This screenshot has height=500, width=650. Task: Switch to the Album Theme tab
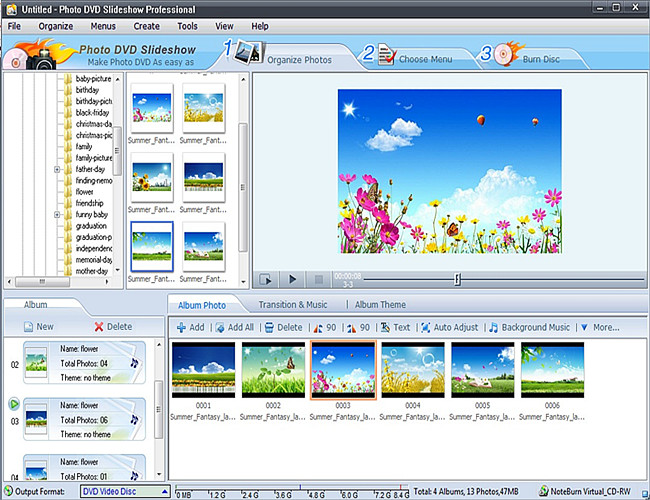coord(380,305)
